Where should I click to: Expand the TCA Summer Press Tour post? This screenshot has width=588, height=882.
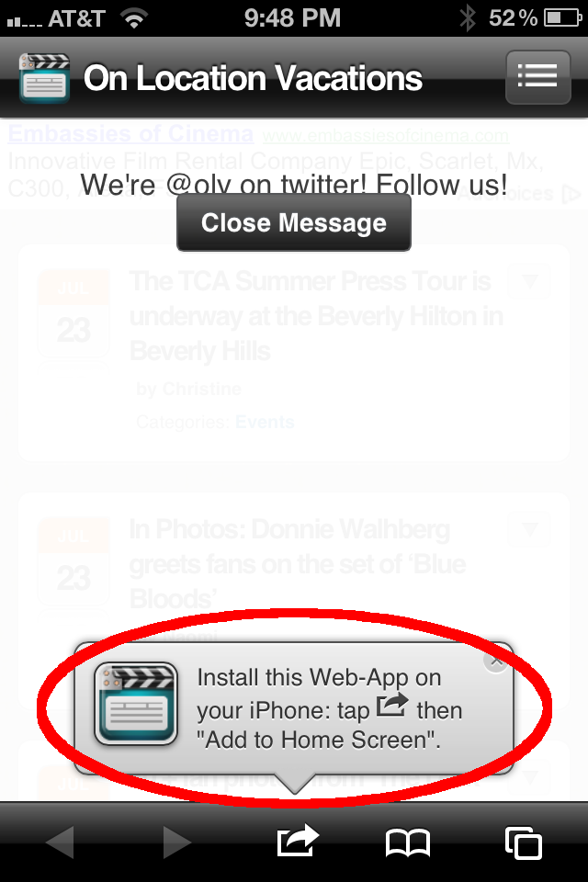529,281
